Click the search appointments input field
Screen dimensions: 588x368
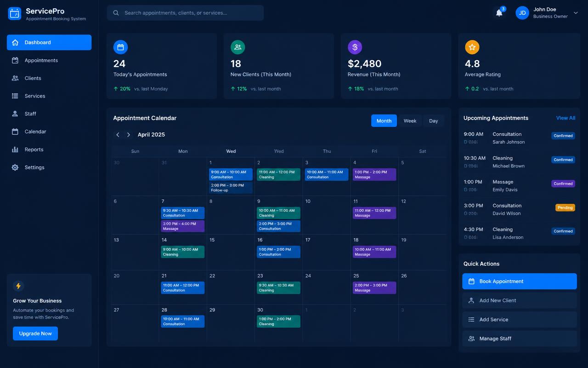(185, 13)
